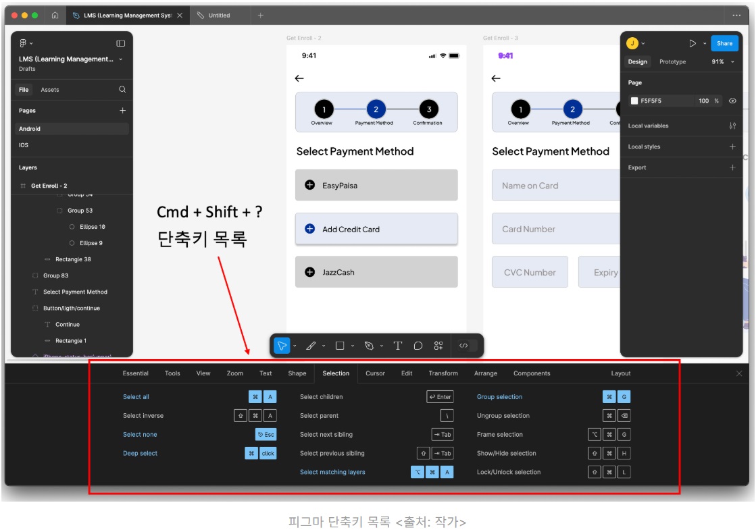Switch to the Assets tab
The height and width of the screenshot is (532, 756).
pyautogui.click(x=50, y=90)
